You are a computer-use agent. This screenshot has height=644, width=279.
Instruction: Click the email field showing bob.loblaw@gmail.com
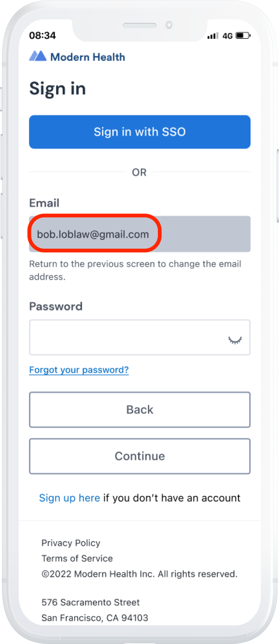click(140, 234)
